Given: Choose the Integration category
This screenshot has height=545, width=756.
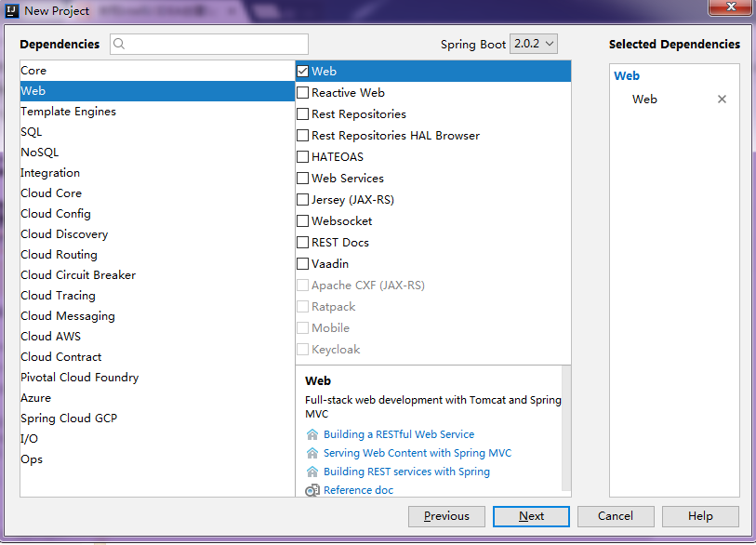Looking at the screenshot, I should 157,173.
